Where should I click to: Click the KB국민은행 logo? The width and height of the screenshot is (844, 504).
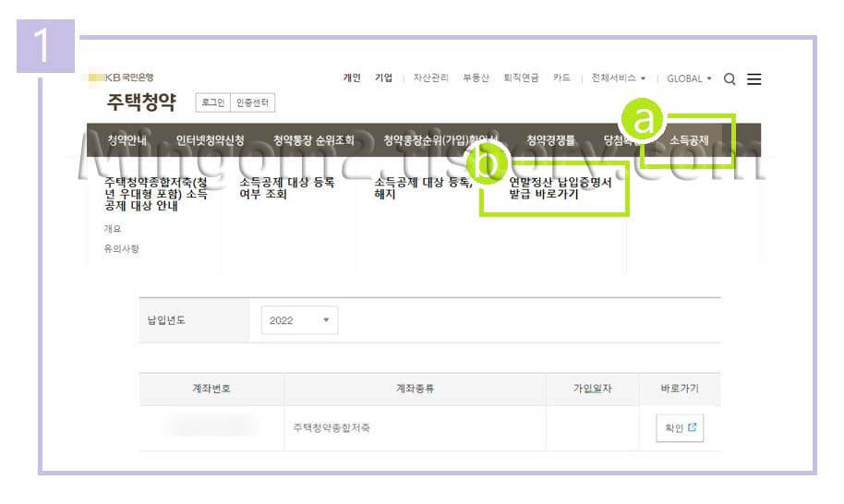pos(122,78)
